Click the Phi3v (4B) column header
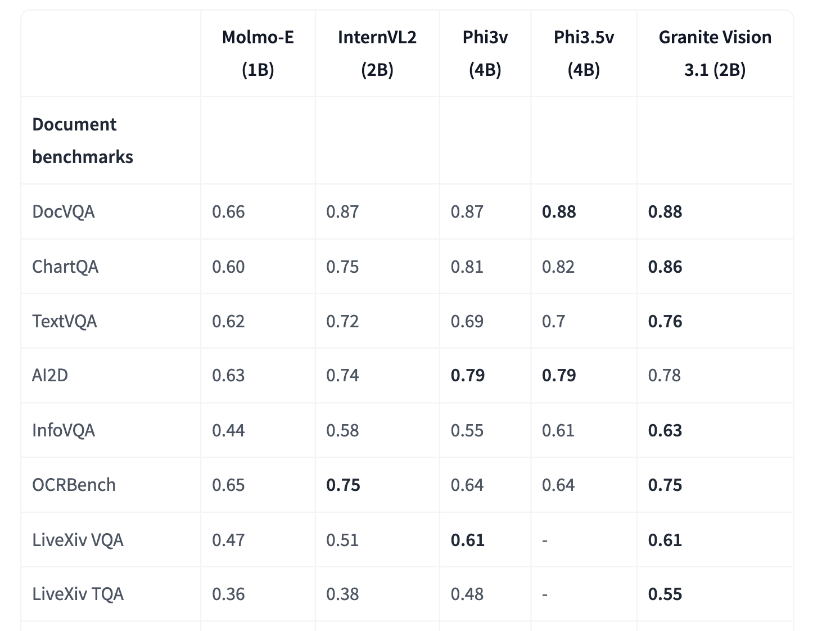The width and height of the screenshot is (840, 631). pyautogui.click(x=485, y=53)
